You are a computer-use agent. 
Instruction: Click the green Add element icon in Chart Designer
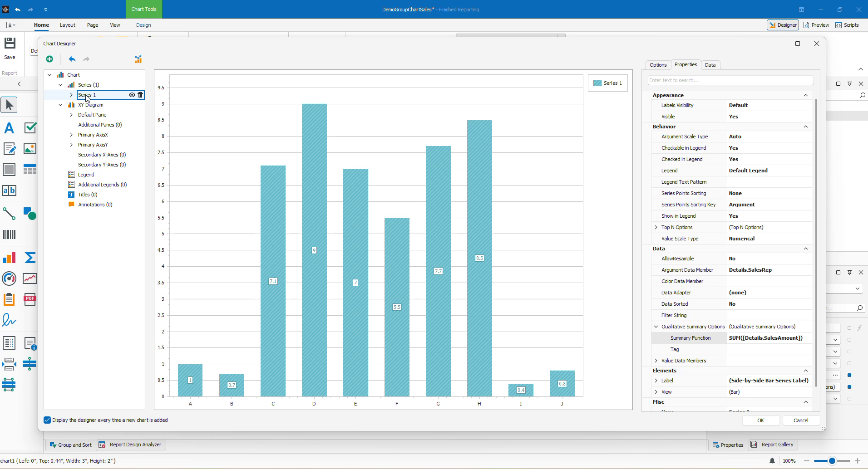tap(49, 59)
